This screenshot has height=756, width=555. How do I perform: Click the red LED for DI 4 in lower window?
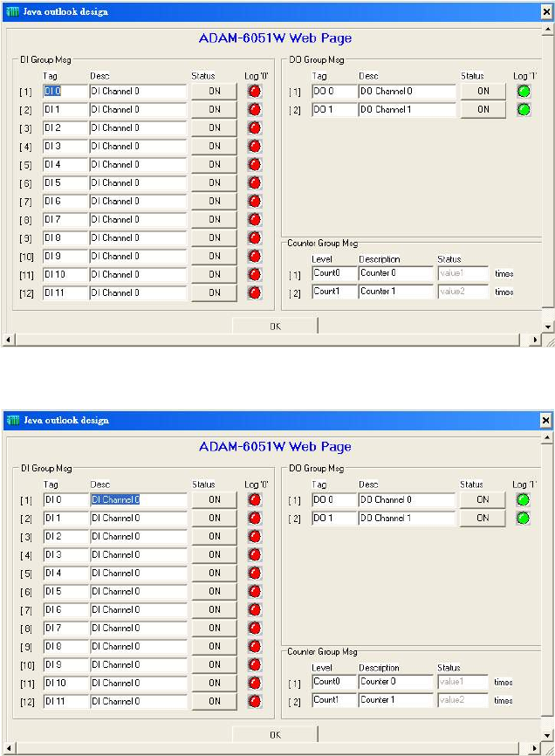(255, 573)
